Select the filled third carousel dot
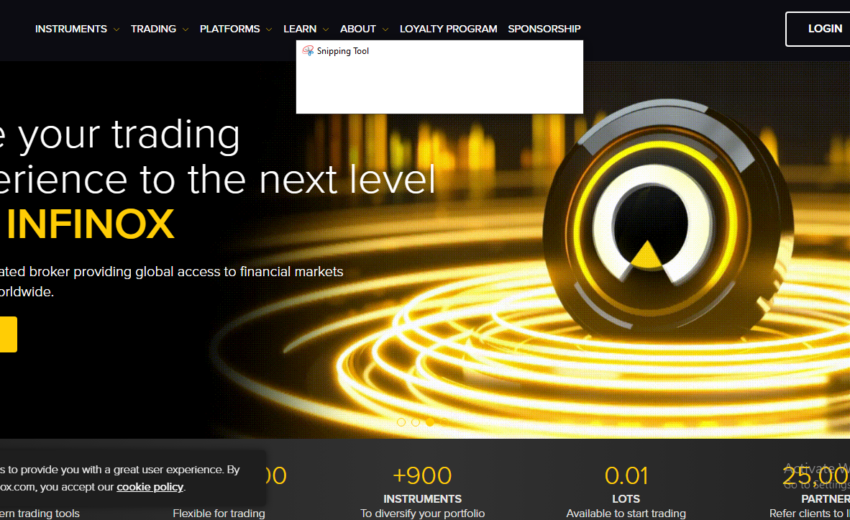 pyautogui.click(x=430, y=422)
